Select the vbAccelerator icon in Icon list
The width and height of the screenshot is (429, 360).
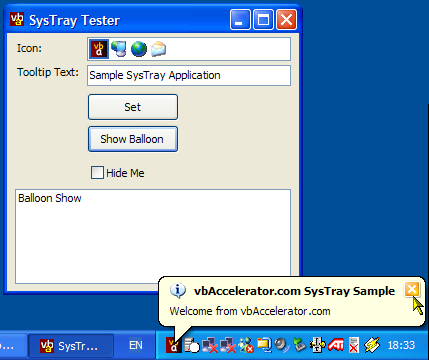click(x=99, y=49)
